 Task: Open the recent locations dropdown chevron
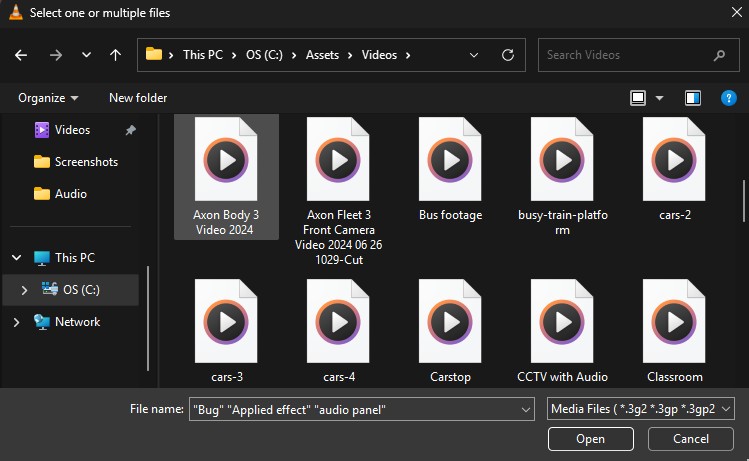pyautogui.click(x=86, y=55)
